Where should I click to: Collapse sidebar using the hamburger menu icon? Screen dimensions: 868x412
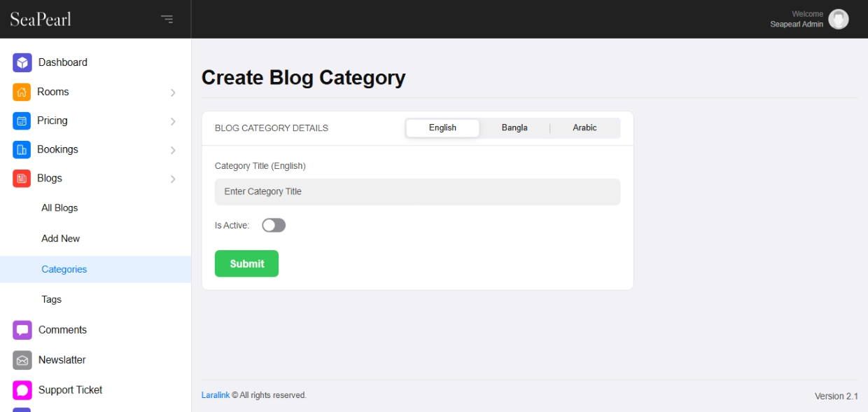167,19
